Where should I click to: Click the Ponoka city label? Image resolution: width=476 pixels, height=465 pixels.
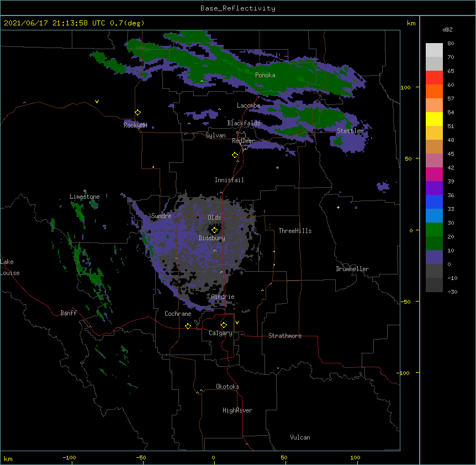pos(265,75)
